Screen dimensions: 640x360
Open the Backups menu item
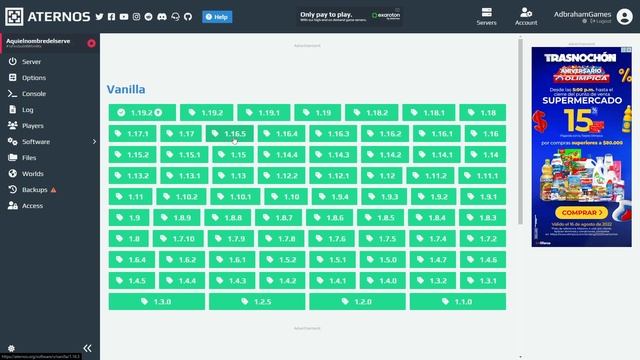pos(50,190)
